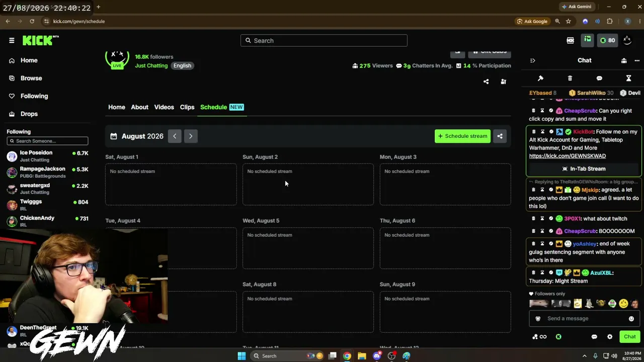Viewport: 644px width, 362px height.
Task: Open Home in the left sidebar
Action: click(29, 60)
